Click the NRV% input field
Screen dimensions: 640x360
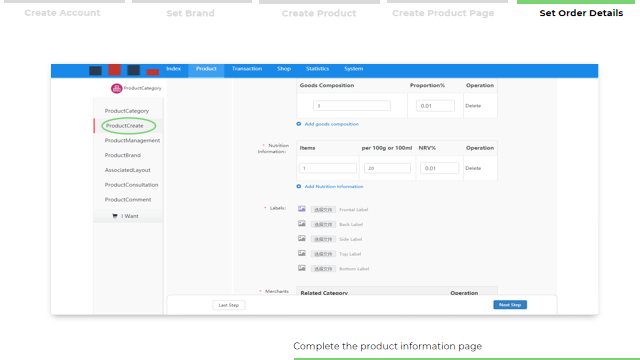pyautogui.click(x=440, y=168)
